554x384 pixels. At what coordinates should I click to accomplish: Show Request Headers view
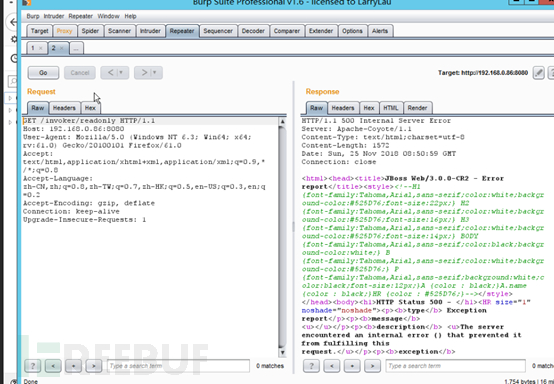tap(64, 108)
